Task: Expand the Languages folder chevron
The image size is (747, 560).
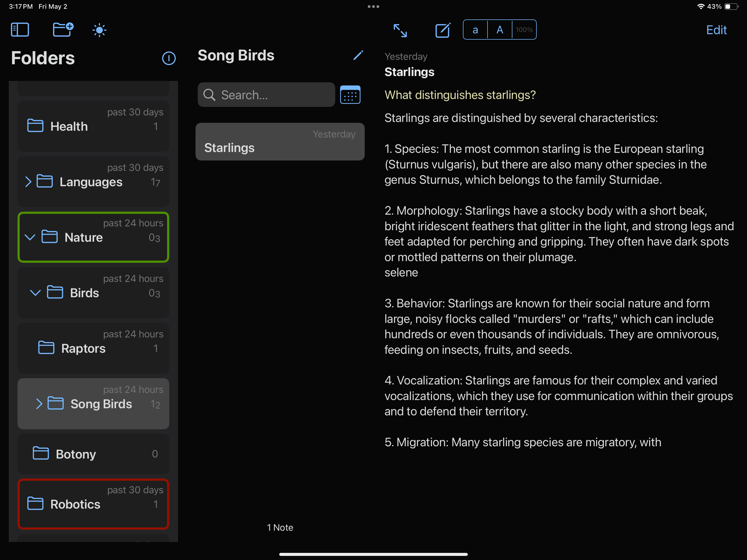Action: [x=28, y=182]
